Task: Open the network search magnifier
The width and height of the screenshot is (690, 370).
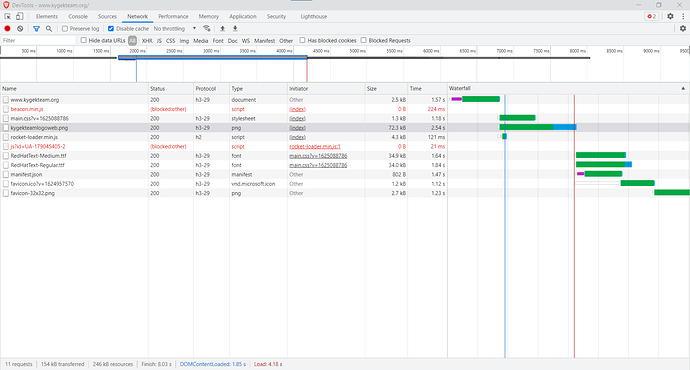Action: tap(49, 29)
